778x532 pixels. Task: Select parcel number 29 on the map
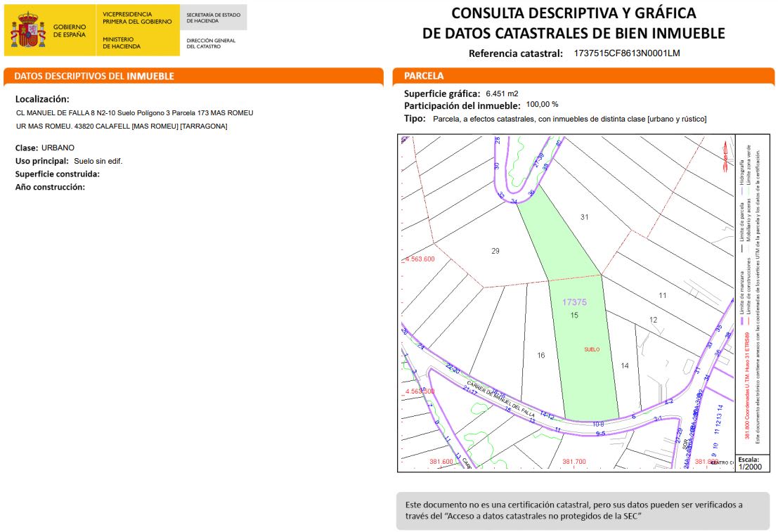pos(495,251)
